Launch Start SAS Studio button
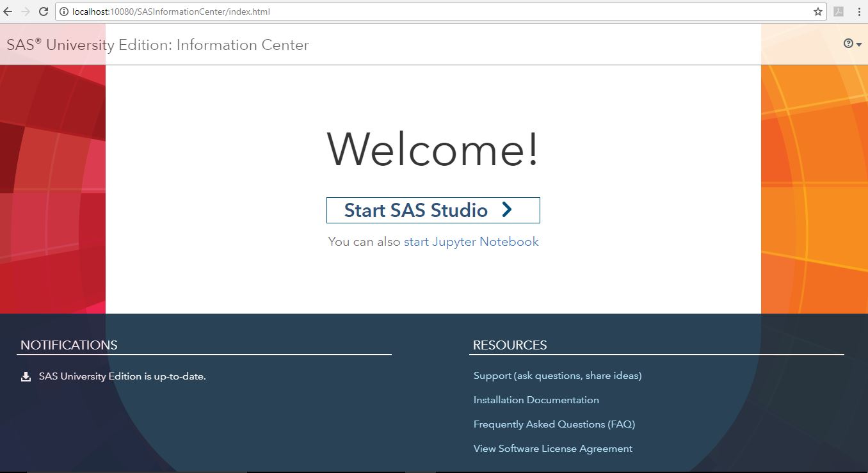The height and width of the screenshot is (473, 868). tap(433, 210)
